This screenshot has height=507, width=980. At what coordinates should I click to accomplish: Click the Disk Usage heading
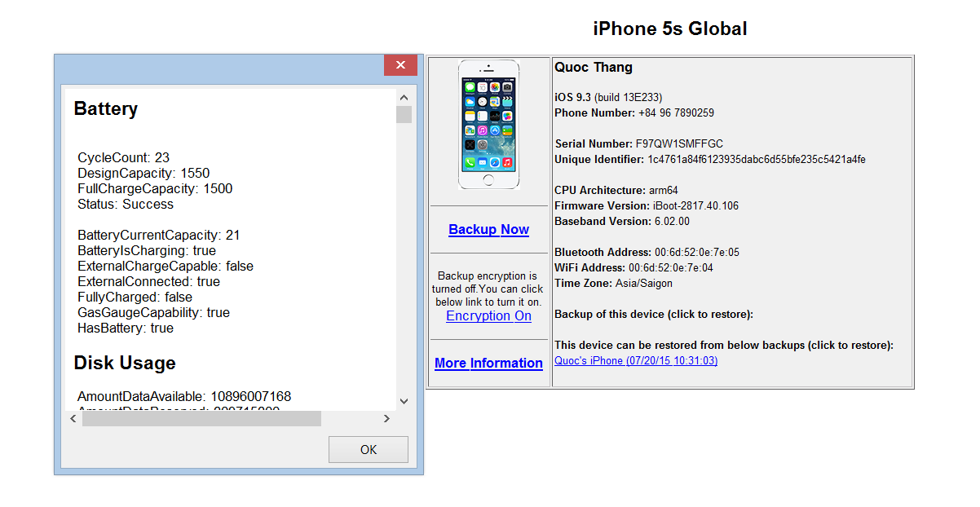coord(125,363)
